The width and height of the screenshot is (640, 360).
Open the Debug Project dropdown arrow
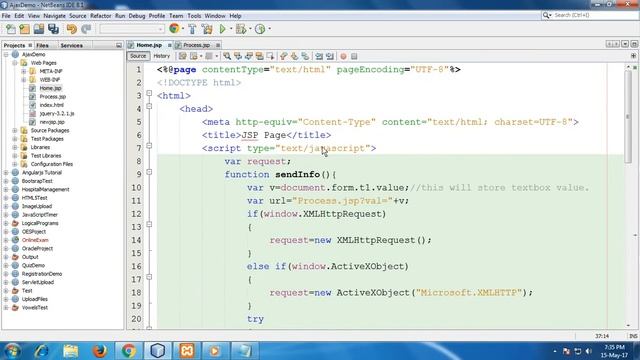pos(250,29)
